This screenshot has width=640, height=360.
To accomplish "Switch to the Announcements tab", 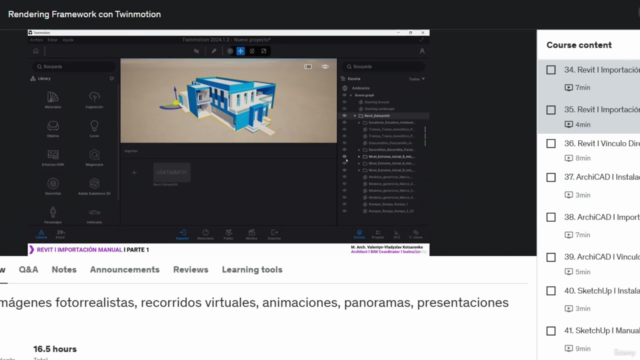I will coord(125,270).
